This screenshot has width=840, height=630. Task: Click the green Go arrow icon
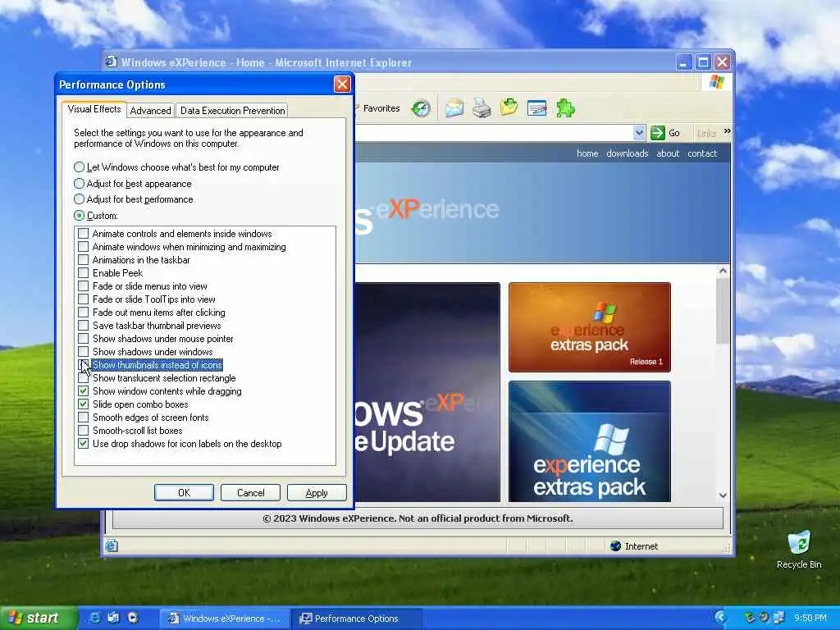click(x=657, y=133)
